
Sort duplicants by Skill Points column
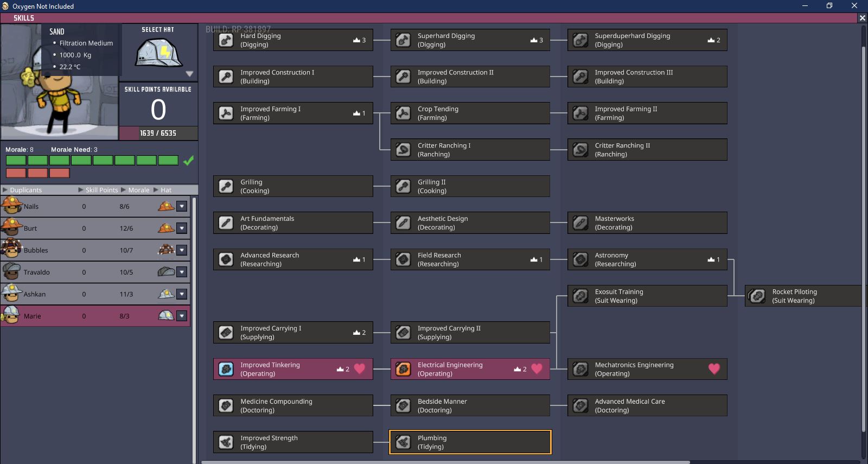pyautogui.click(x=101, y=190)
